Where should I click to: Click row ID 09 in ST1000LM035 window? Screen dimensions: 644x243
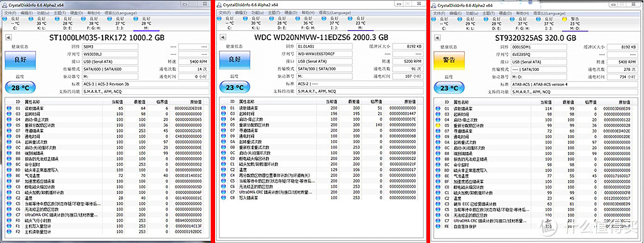coord(18,136)
